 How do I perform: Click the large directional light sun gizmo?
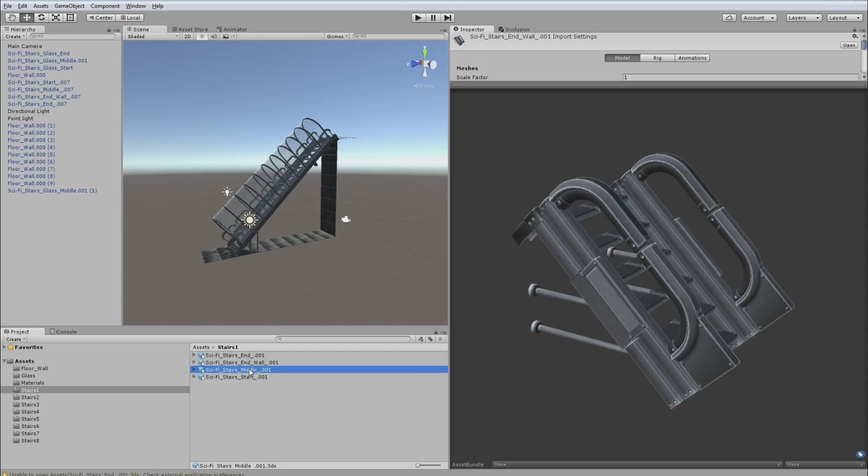[x=250, y=220]
